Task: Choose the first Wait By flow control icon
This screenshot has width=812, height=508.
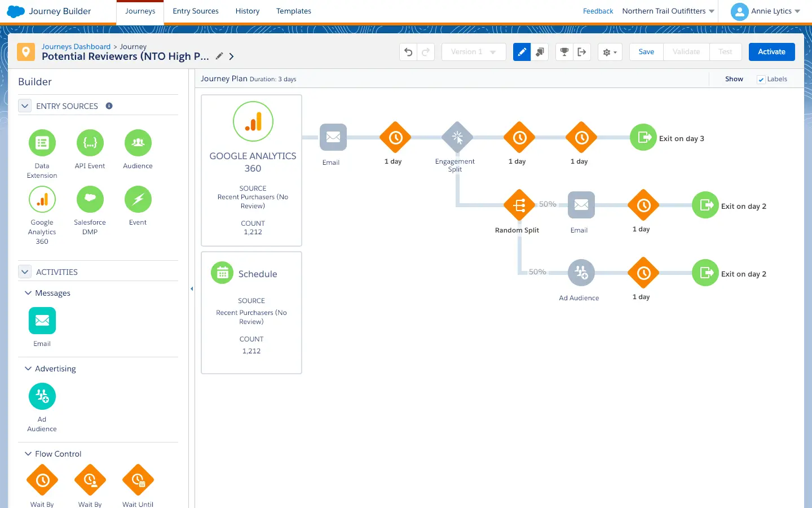Action: (42, 480)
